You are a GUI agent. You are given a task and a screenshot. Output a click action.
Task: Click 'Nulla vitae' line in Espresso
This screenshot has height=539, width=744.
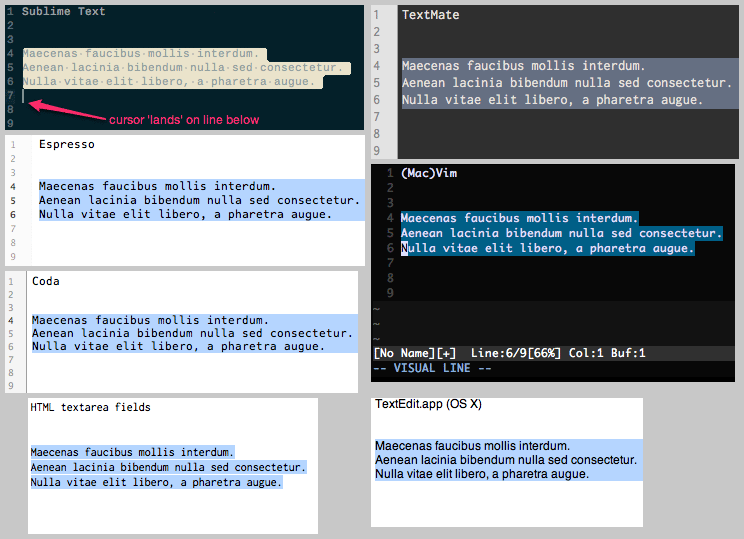185,214
